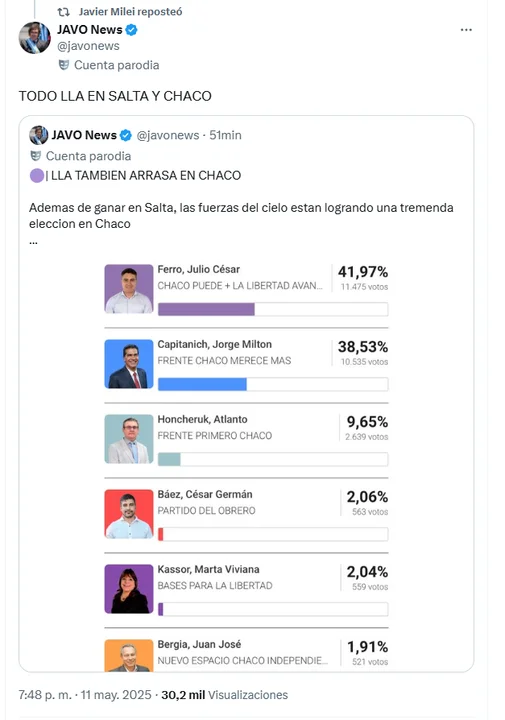Open JAVO News large profile avatar
Image resolution: width=505 pixels, height=720 pixels.
point(34,38)
